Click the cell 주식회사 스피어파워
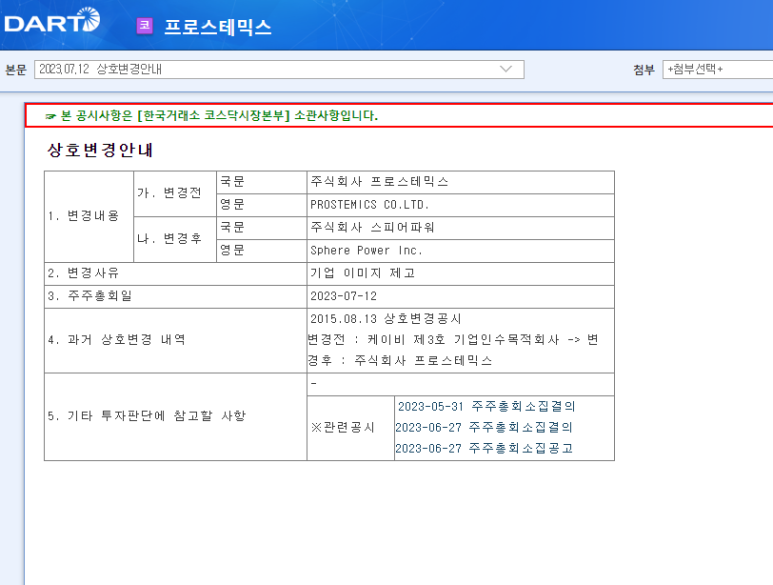 click(x=460, y=228)
